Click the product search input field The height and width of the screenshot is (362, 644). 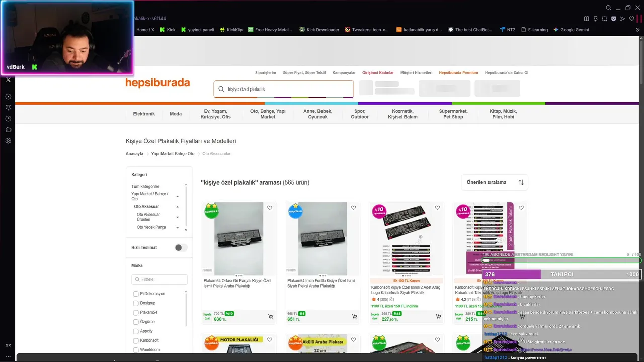click(x=284, y=89)
